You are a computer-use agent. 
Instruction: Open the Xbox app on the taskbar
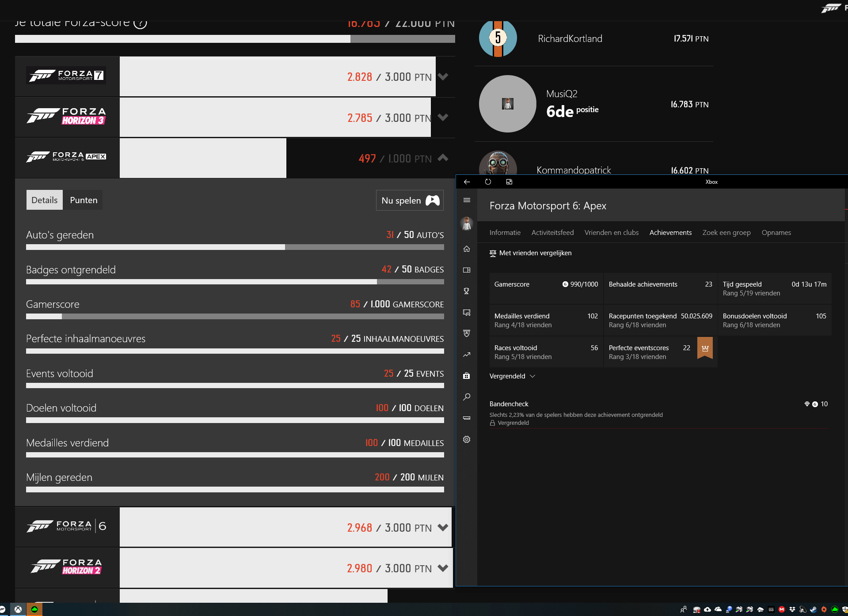[18, 609]
